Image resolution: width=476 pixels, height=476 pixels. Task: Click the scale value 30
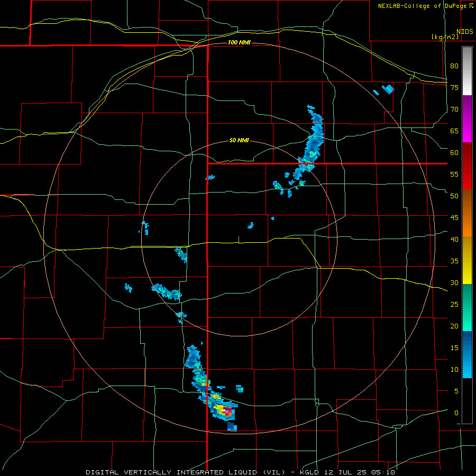[454, 282]
